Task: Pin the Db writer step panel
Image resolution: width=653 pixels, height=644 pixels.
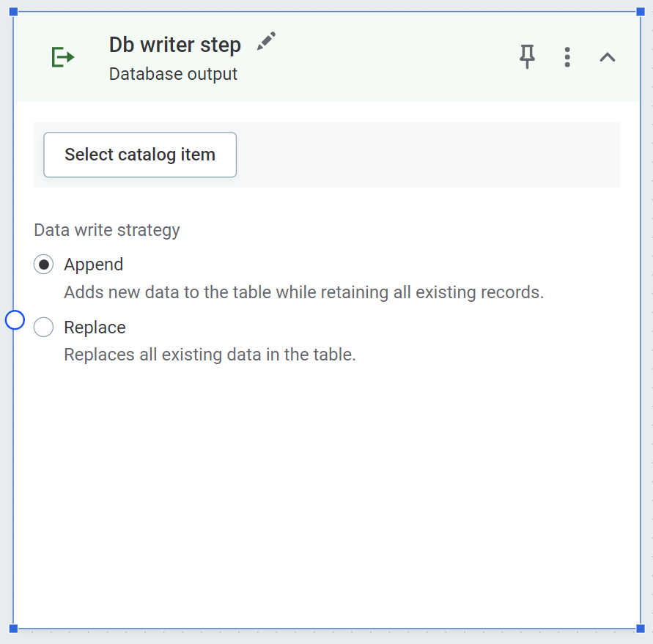Action: (x=527, y=56)
